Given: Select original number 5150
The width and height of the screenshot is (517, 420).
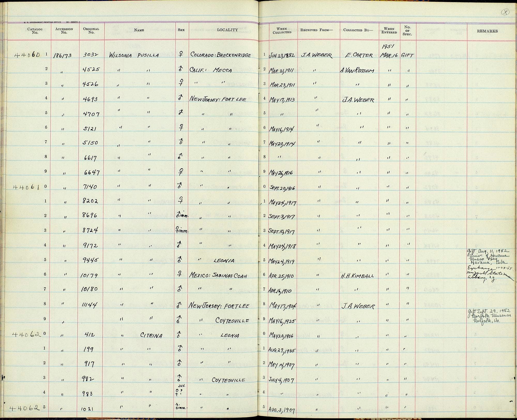Looking at the screenshot, I should pos(90,143).
